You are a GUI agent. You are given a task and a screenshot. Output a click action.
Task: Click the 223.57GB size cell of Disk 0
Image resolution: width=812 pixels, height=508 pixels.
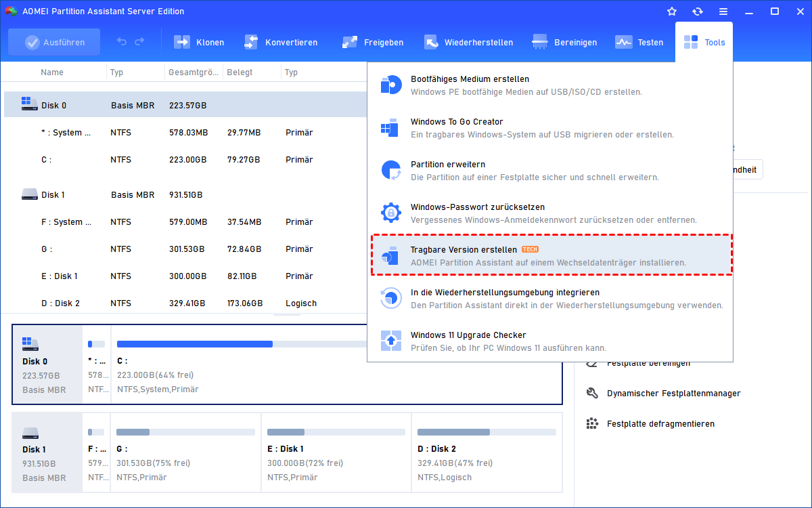187,106
